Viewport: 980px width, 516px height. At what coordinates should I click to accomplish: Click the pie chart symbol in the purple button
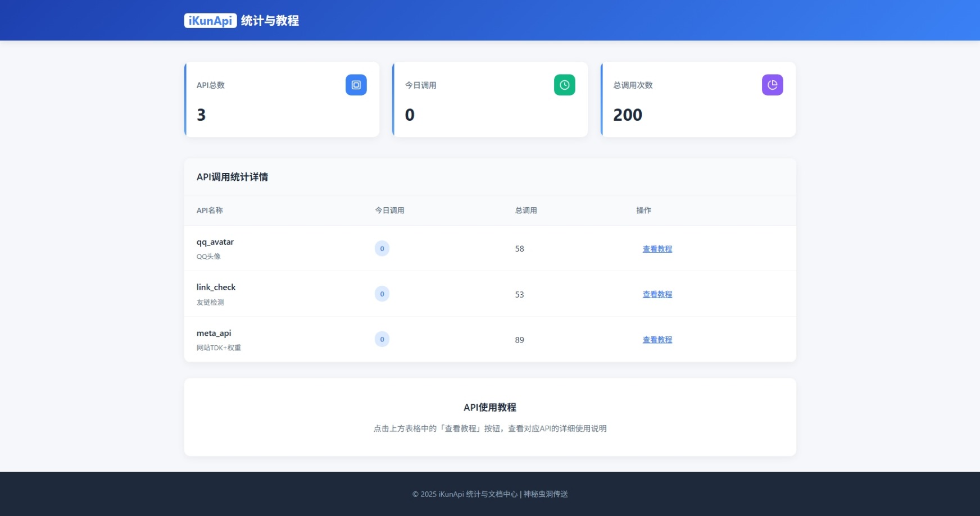[773, 85]
